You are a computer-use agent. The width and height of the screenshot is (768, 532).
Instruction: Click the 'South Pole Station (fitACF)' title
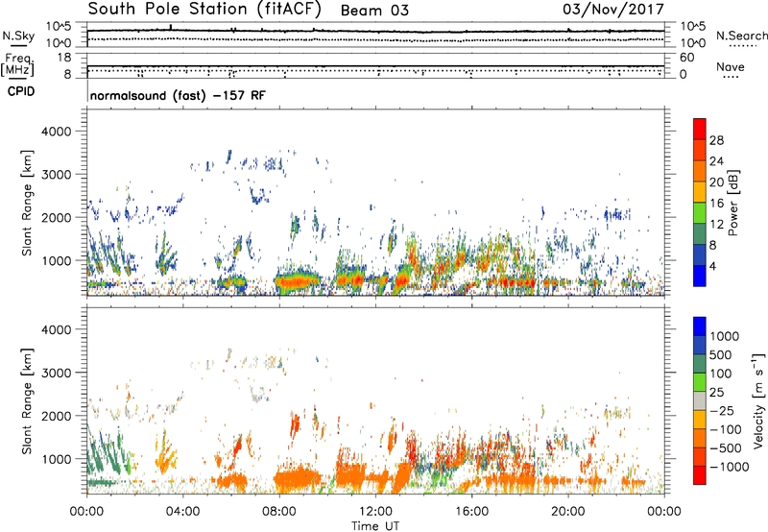pyautogui.click(x=204, y=10)
